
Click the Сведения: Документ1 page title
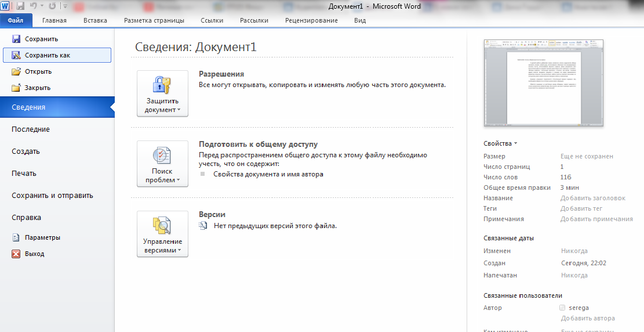(x=196, y=47)
